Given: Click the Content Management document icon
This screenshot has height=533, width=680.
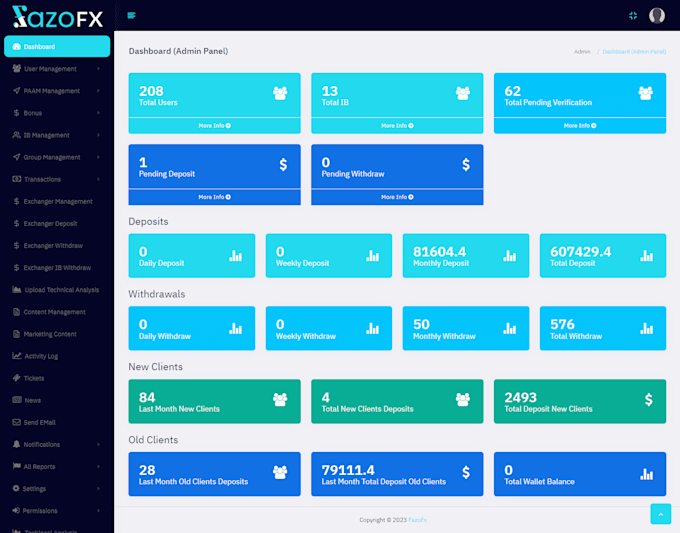Looking at the screenshot, I should tap(16, 312).
